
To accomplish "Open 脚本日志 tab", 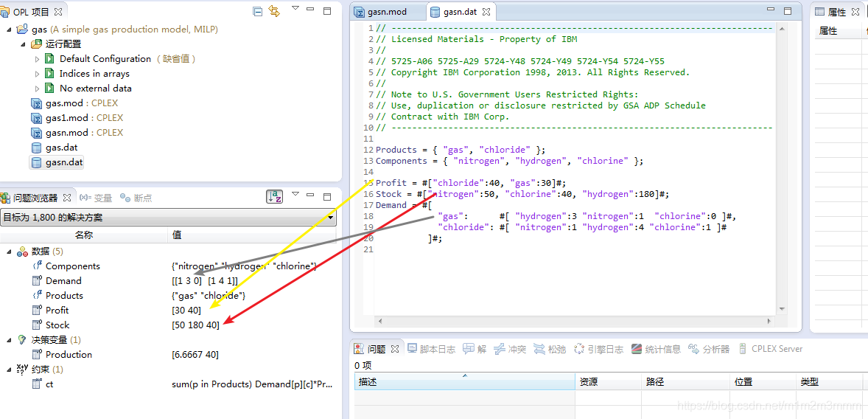I will 432,349.
